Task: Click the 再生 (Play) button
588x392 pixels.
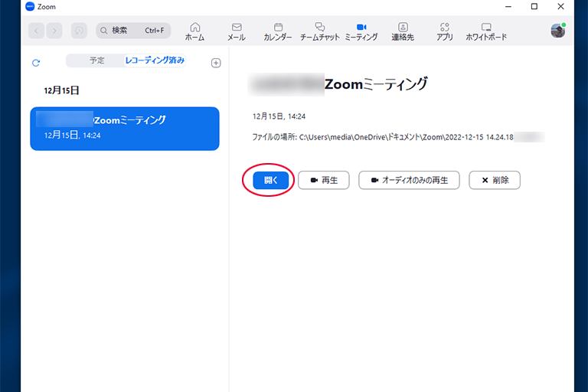Action: pyautogui.click(x=324, y=180)
